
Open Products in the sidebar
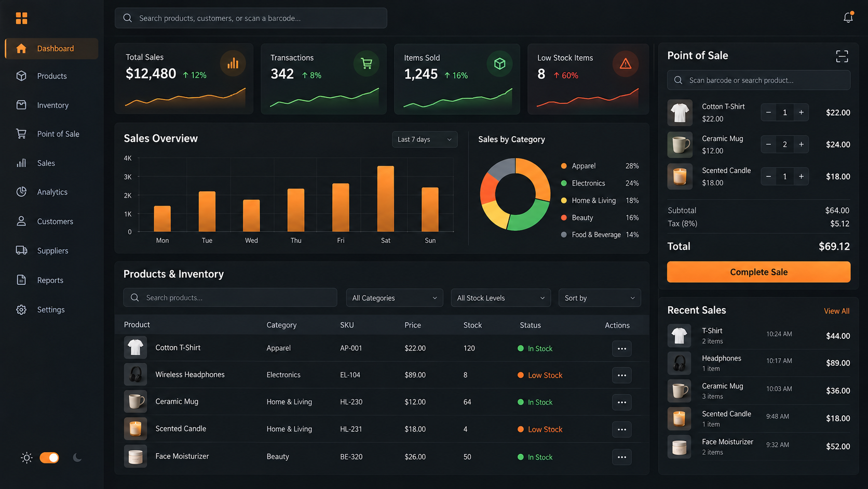(51, 76)
